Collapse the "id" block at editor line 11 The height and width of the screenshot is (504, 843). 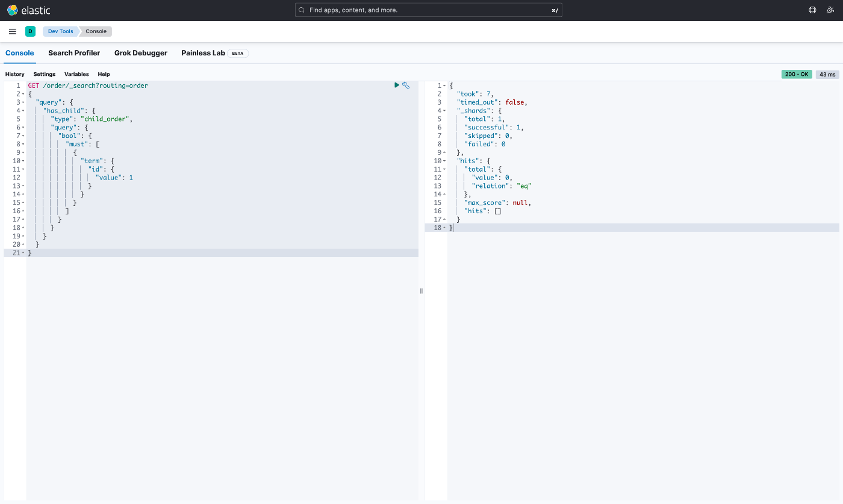coord(23,170)
